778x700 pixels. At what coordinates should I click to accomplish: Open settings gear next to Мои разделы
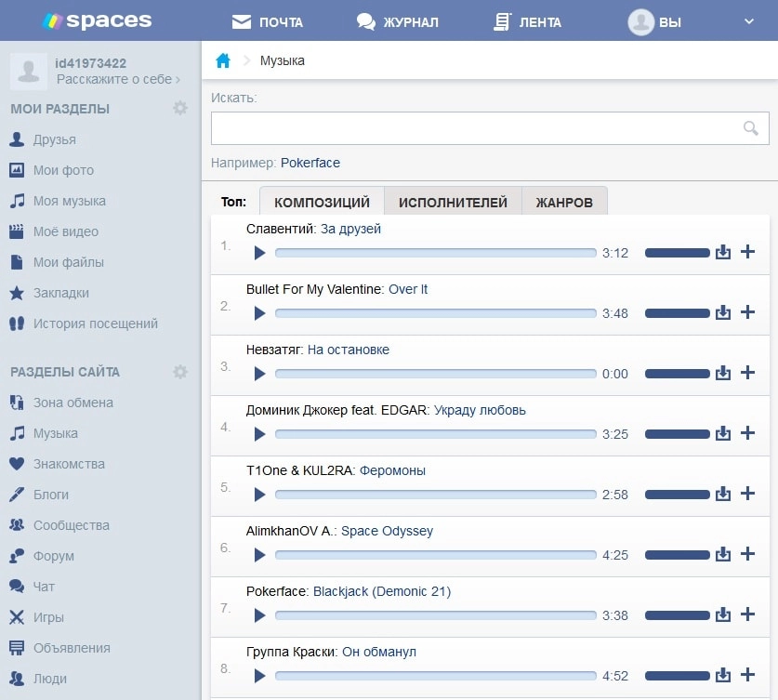(x=180, y=109)
